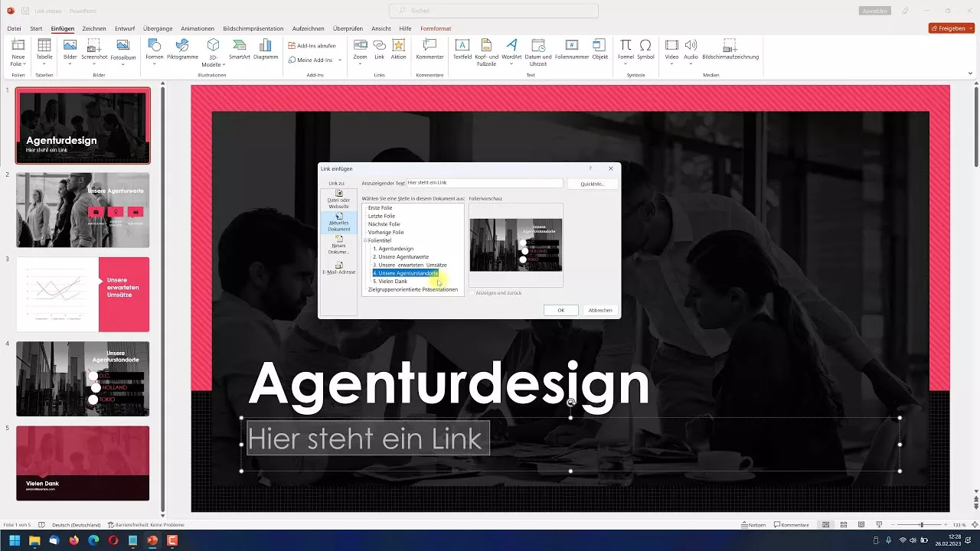Screen dimensions: 980x551
Task: Expand the Meine Add-Ins dropdown arrow
Action: click(340, 60)
